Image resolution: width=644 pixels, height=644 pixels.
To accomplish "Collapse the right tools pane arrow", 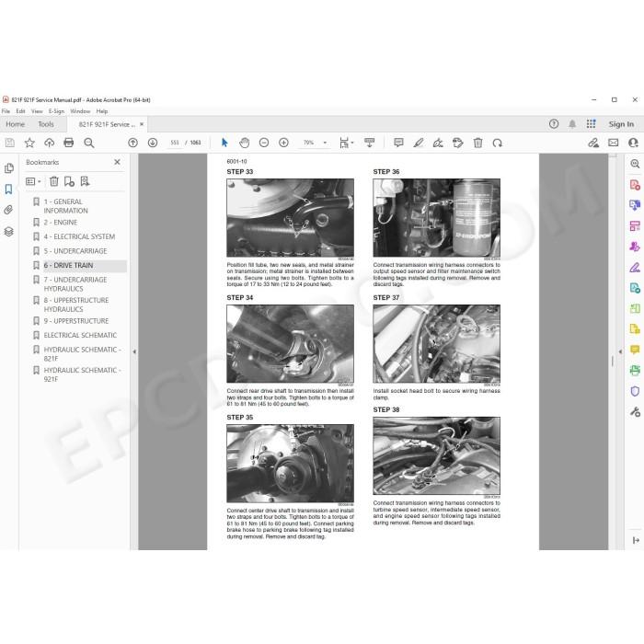I will [x=620, y=351].
